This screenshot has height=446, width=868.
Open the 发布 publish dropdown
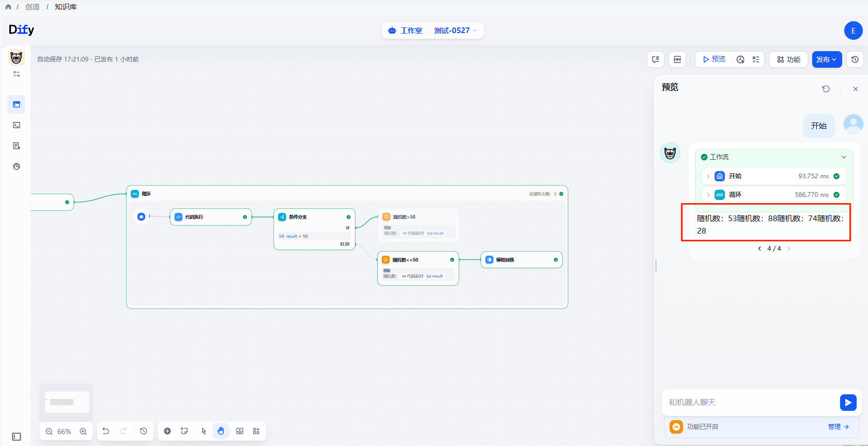coord(827,59)
